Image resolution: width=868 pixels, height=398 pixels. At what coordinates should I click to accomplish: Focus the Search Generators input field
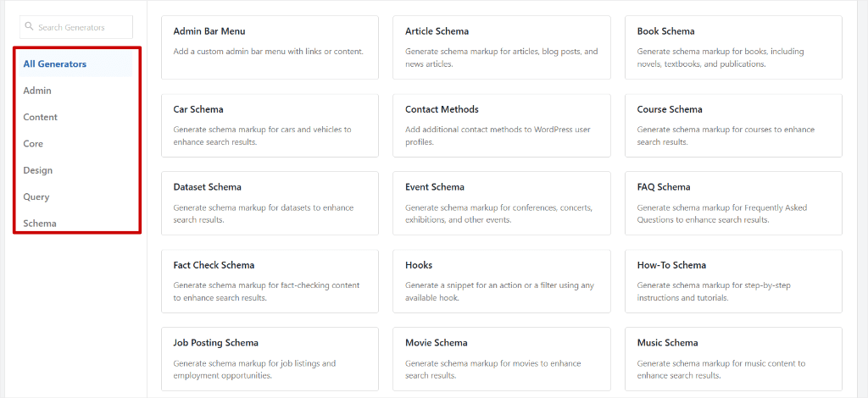click(76, 27)
